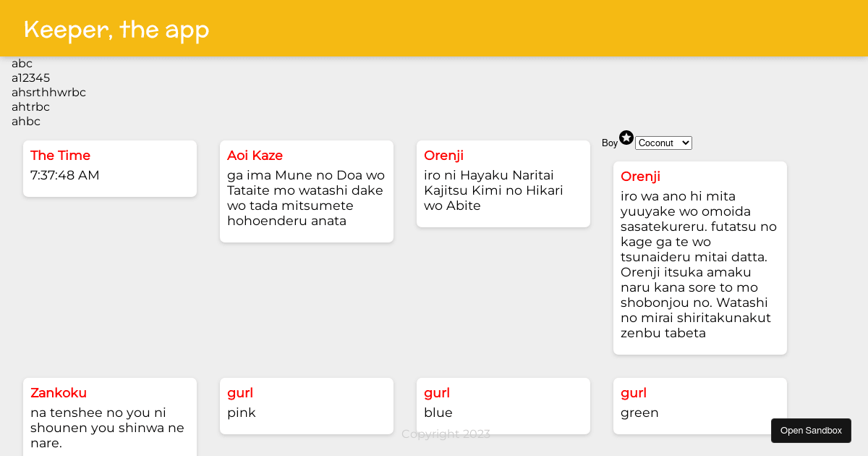Click the abc list item
The image size is (868, 456).
(x=22, y=64)
